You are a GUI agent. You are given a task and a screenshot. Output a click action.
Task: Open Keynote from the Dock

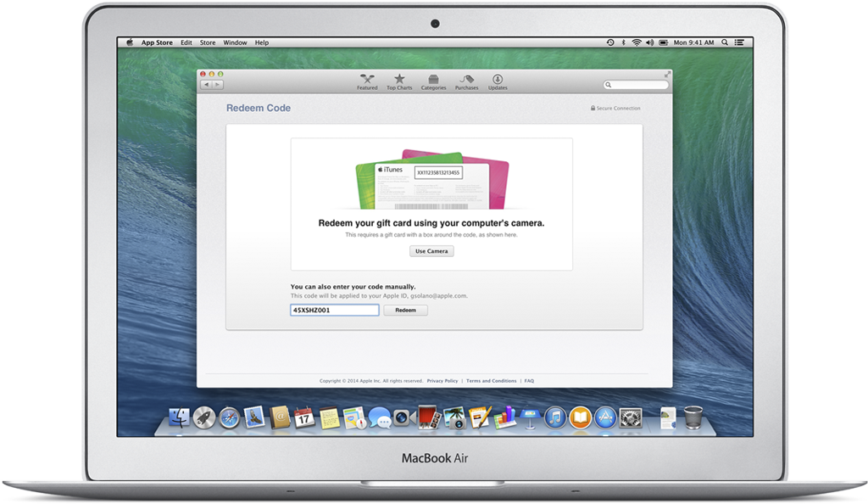point(530,418)
